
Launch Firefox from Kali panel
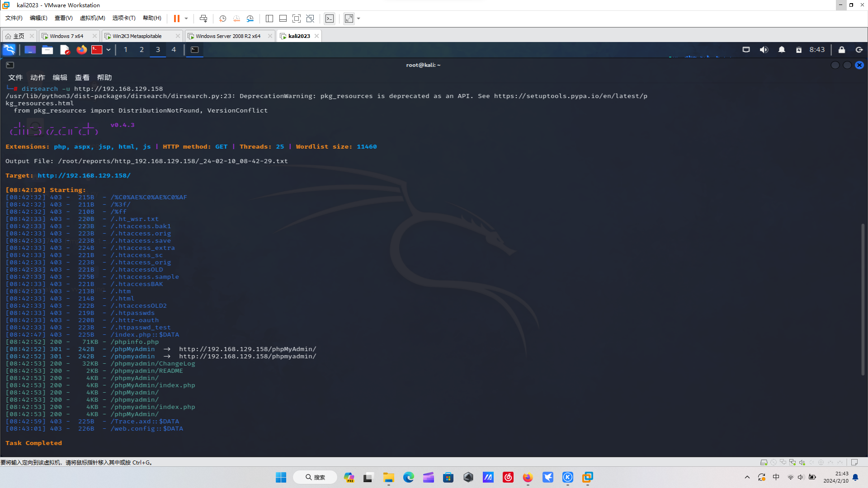pos(81,50)
